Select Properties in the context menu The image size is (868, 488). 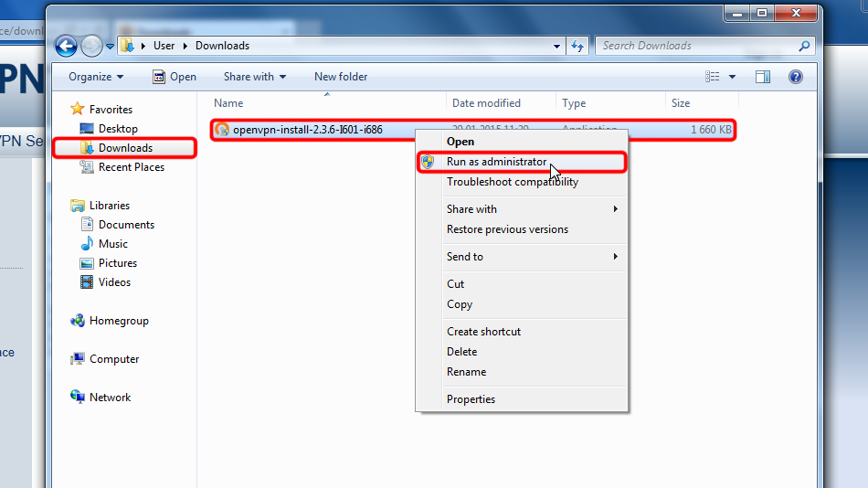click(x=471, y=399)
